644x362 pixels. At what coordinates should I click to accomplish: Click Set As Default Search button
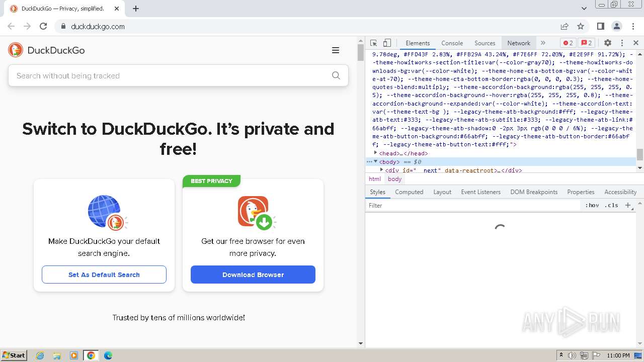104,275
